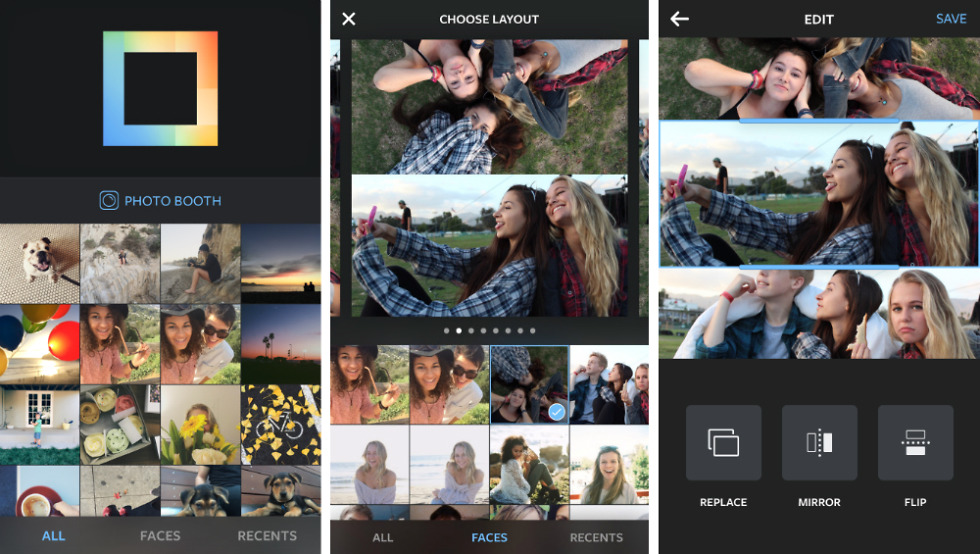Screen dimensions: 980x554
Task: Switch to Faces tab in left screen
Action: click(160, 536)
